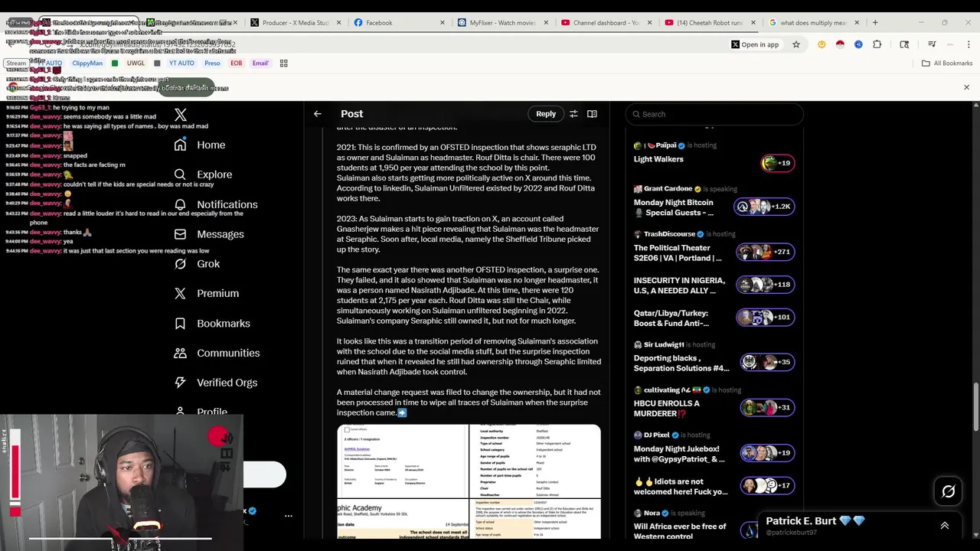
Task: Open Grok from the X sidebar
Action: (x=197, y=264)
